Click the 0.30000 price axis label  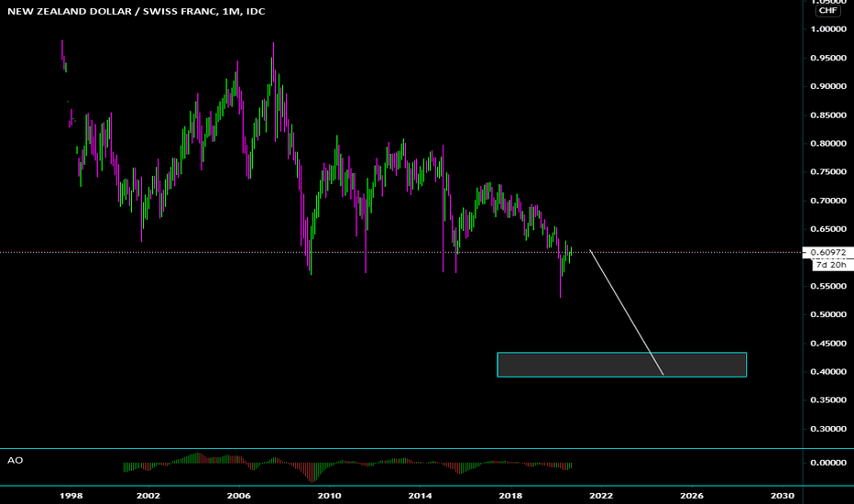(827, 429)
